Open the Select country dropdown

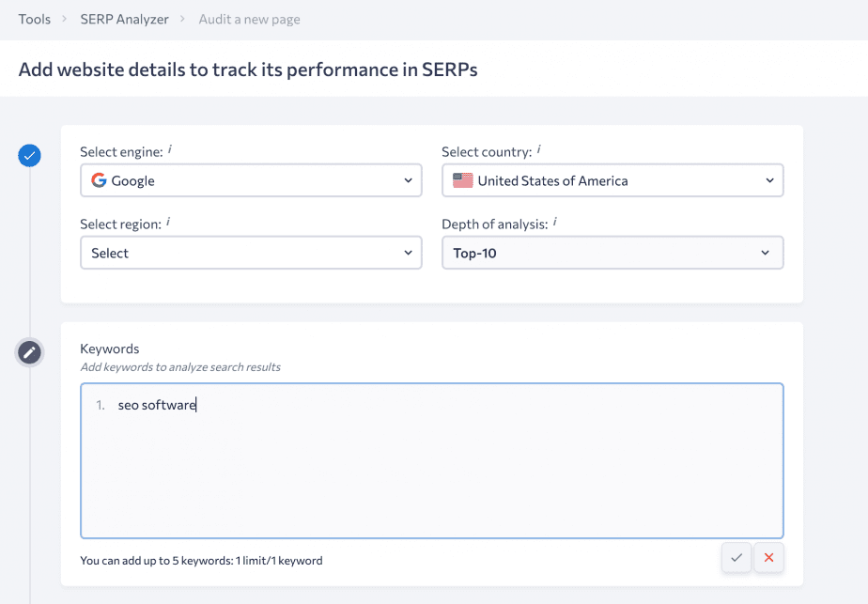point(612,179)
